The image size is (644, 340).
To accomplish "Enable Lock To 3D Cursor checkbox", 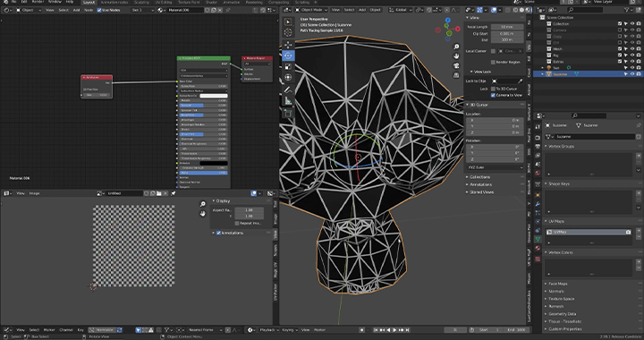I will 493,89.
